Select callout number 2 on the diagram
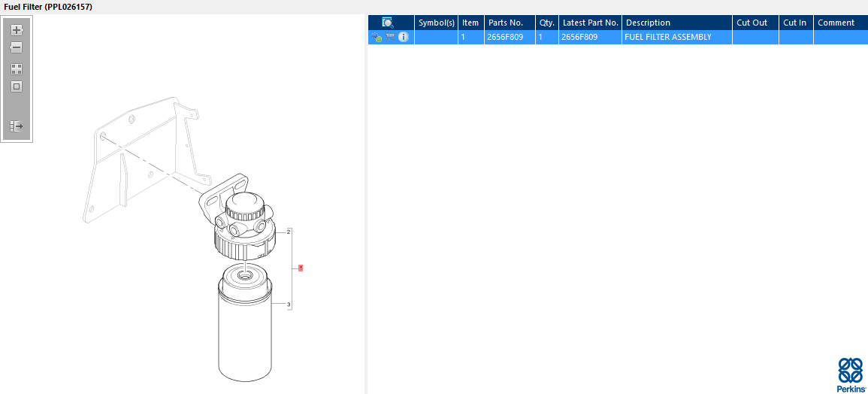 point(289,232)
